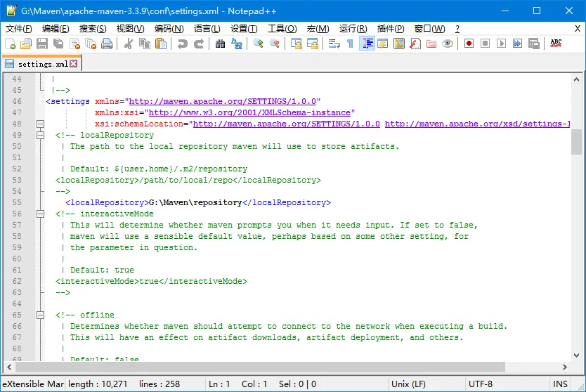Collapse localRepository comment fold at line 49
The height and width of the screenshot is (392, 586).
pos(40,135)
